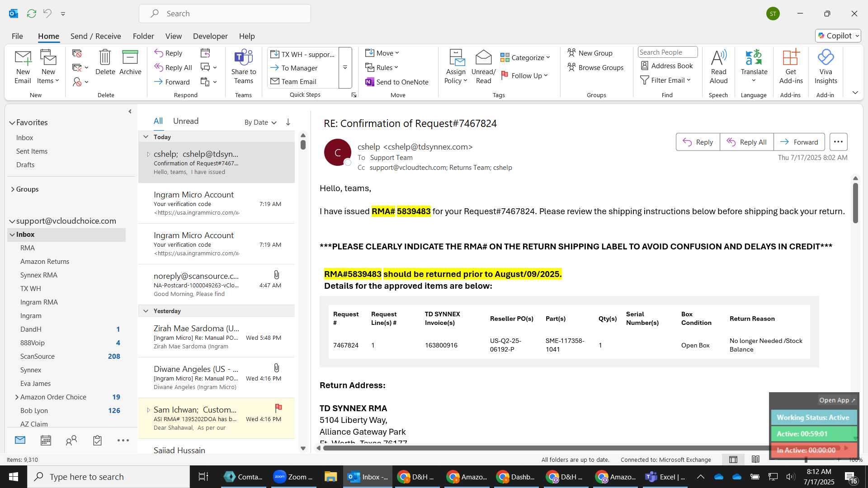The width and height of the screenshot is (868, 488).
Task: Click the Unread/Read envelope icon
Action: click(x=483, y=57)
